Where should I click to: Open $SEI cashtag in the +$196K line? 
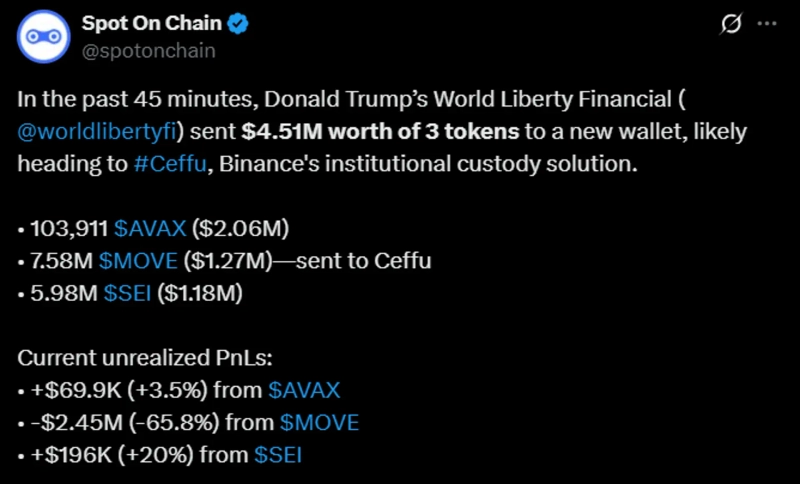tap(278, 455)
